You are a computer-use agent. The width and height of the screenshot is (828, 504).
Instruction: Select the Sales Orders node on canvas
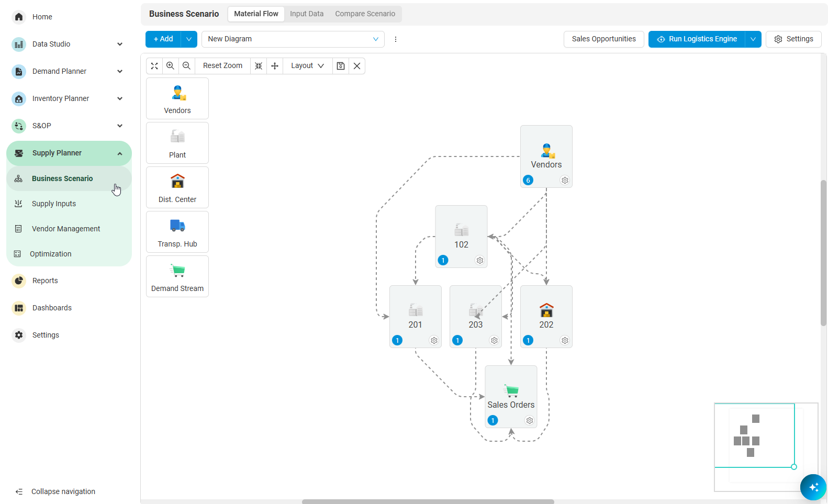[511, 397]
